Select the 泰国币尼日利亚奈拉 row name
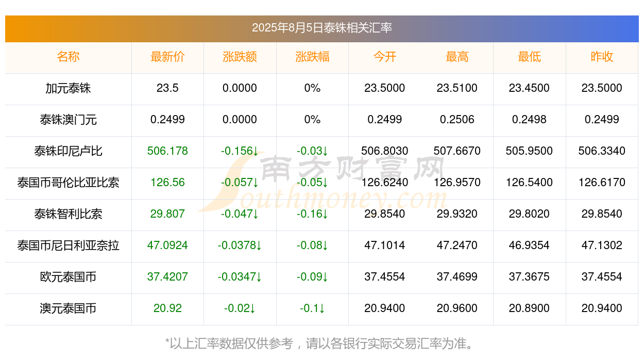Image resolution: width=644 pixels, height=360 pixels. click(x=68, y=246)
